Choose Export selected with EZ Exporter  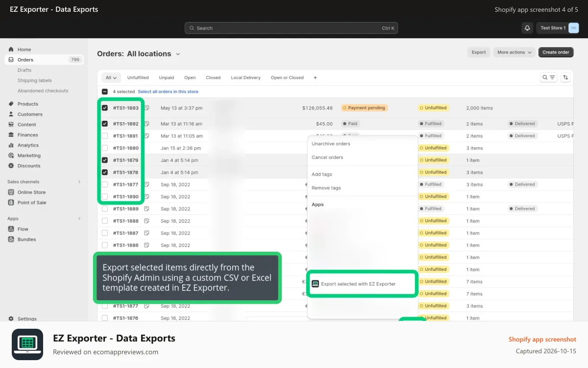pyautogui.click(x=363, y=284)
